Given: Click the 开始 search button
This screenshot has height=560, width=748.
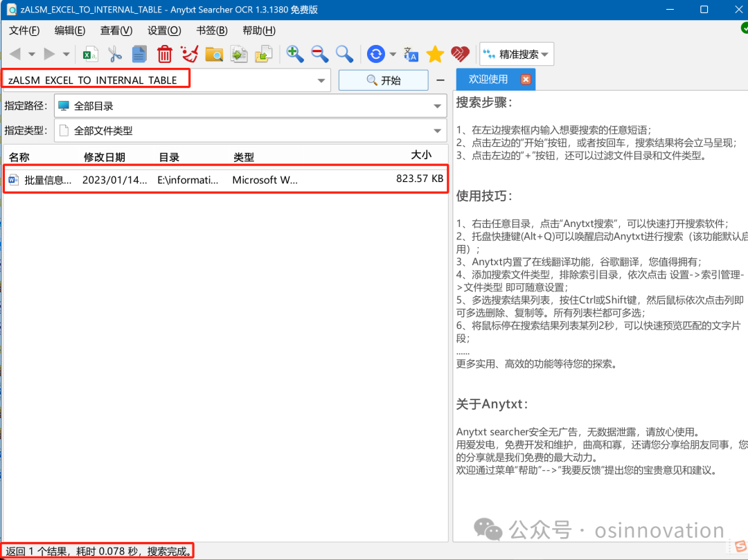Looking at the screenshot, I should tap(383, 80).
